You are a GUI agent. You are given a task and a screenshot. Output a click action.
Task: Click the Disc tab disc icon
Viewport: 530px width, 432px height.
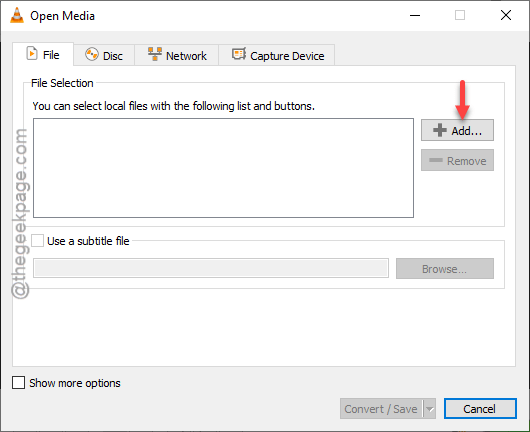(x=92, y=54)
